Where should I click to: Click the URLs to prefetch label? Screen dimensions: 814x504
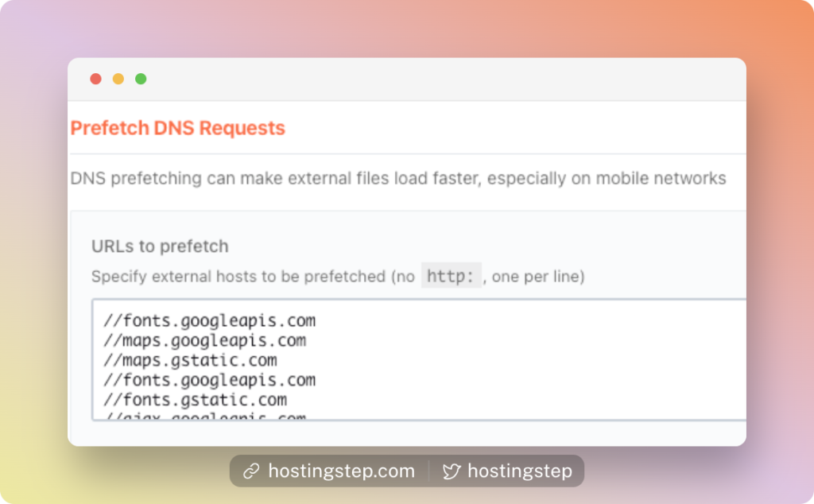click(x=160, y=246)
